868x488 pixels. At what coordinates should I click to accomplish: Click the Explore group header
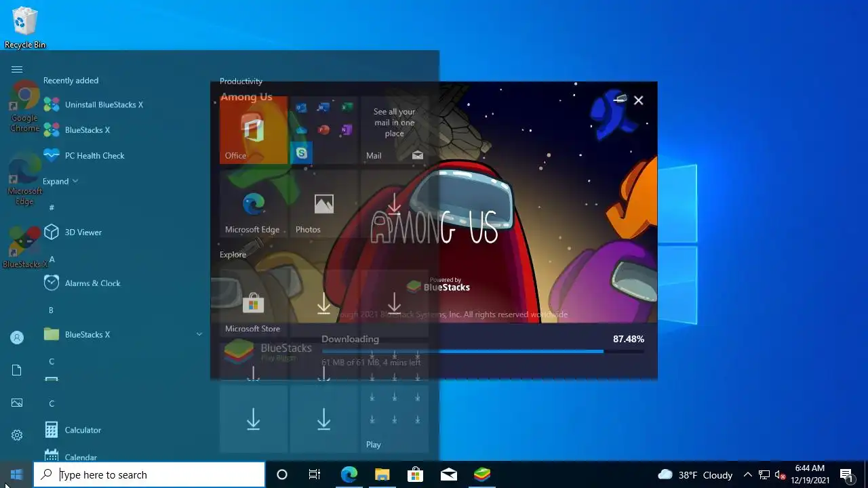(233, 254)
